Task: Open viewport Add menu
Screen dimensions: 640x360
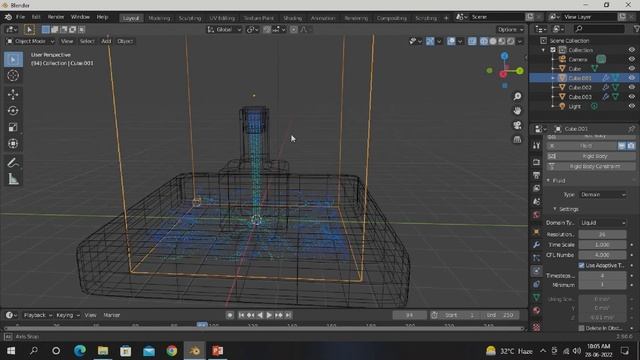Action: [x=106, y=41]
